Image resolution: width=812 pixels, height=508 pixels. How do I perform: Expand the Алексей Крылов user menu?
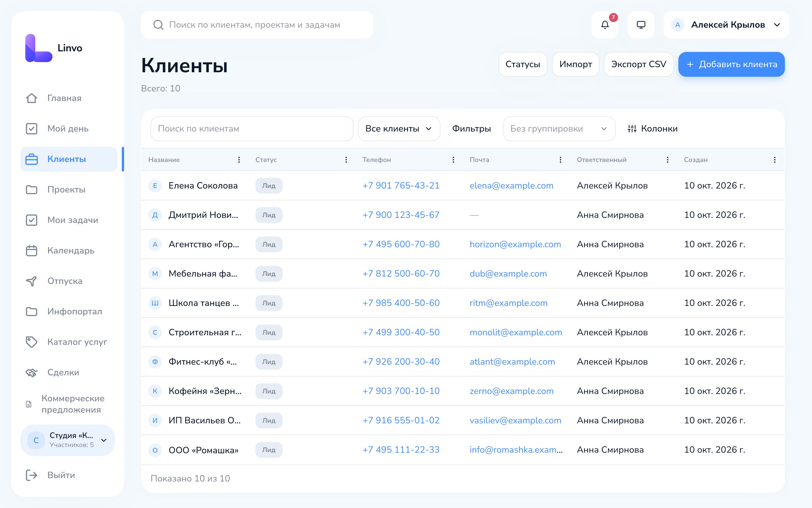click(x=727, y=25)
